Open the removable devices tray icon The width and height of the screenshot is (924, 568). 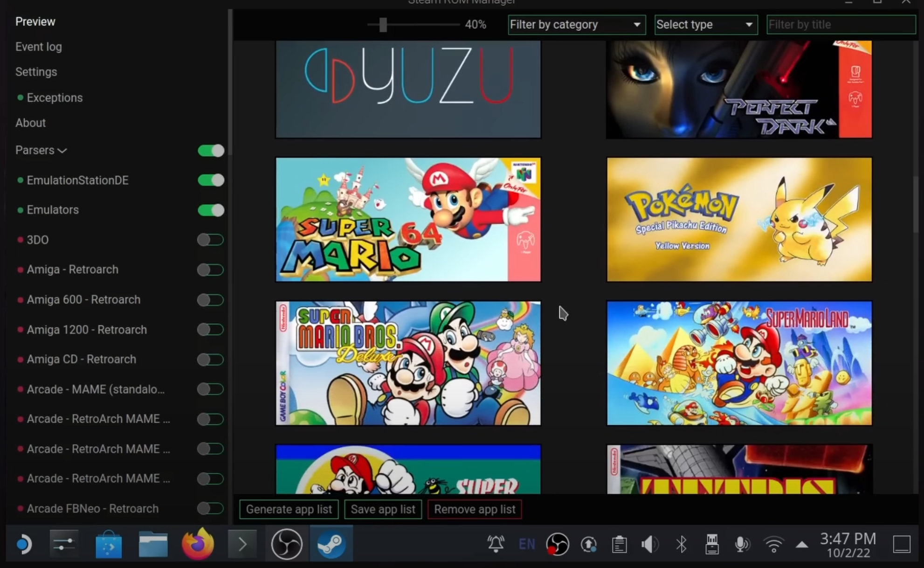click(x=712, y=544)
